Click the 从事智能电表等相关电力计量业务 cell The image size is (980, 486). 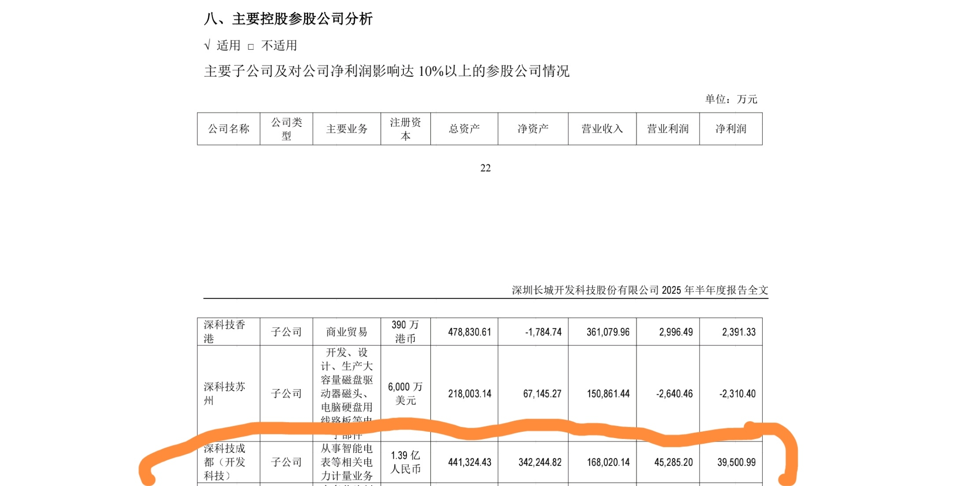pos(347,462)
